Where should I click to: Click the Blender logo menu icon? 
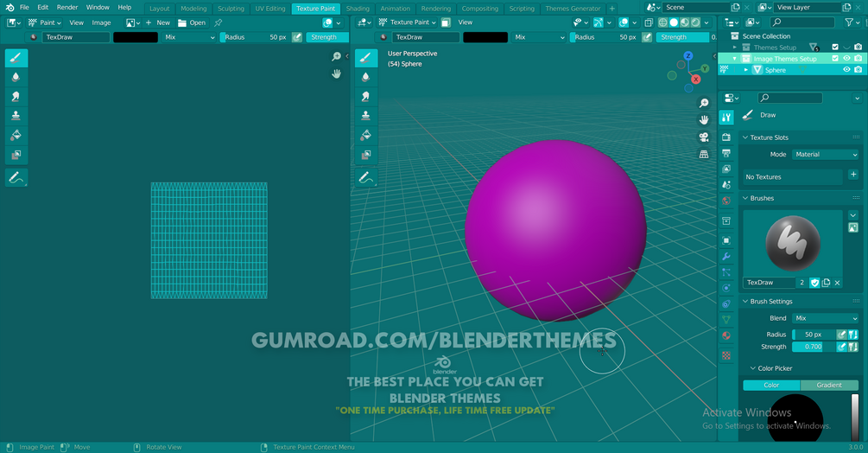pyautogui.click(x=10, y=7)
